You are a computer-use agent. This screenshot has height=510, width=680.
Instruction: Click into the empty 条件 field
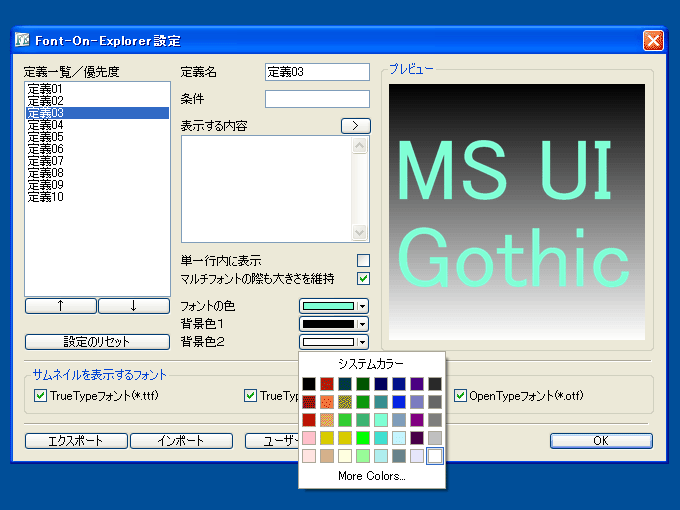click(x=317, y=99)
